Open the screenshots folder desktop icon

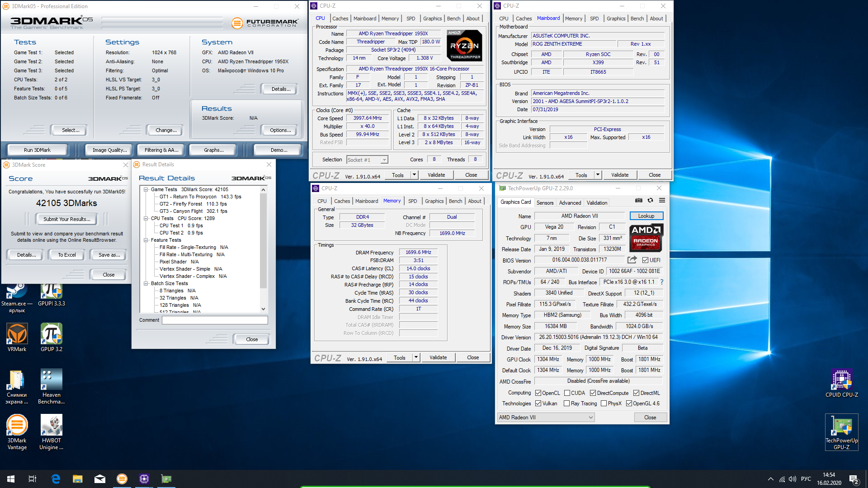pos(17,387)
